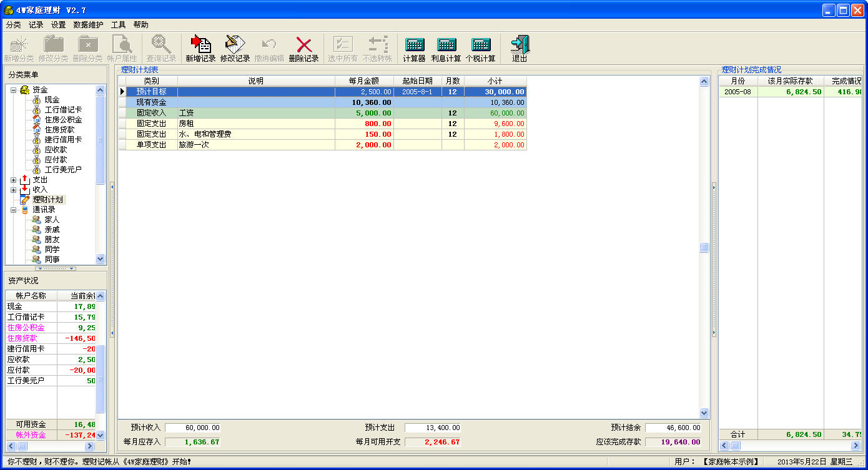This screenshot has width=868, height=470.
Task: Open the 数据维护 menu
Action: click(88, 25)
